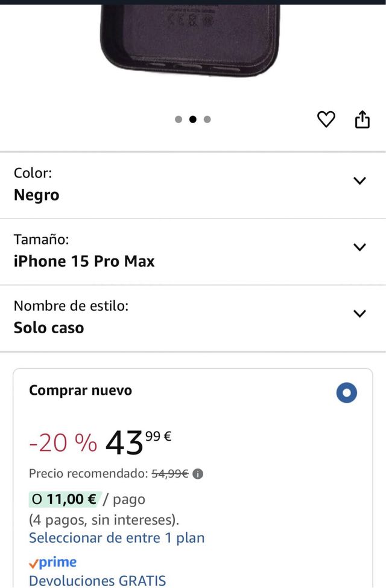Screen dimensions: 386x588
Task: Click the heart outline above the dropdowns
Action: pos(326,120)
